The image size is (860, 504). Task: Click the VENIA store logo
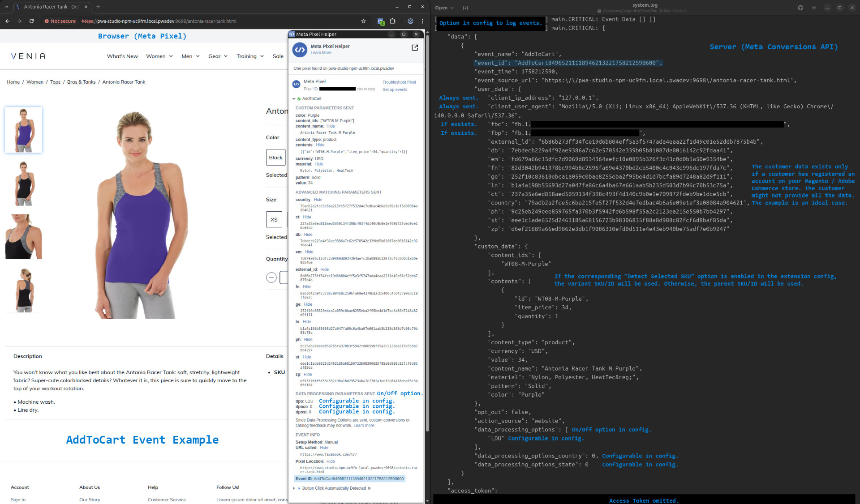28,56
